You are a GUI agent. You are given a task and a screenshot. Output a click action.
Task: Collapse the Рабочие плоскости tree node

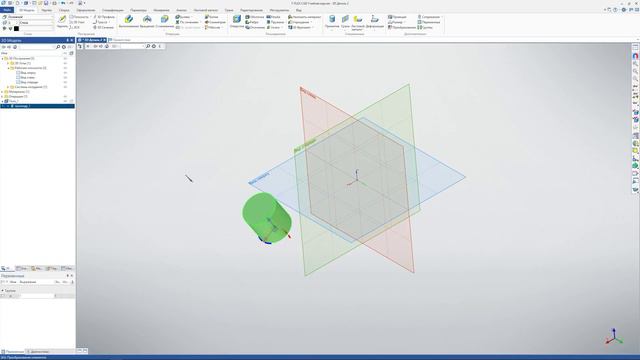click(8, 68)
